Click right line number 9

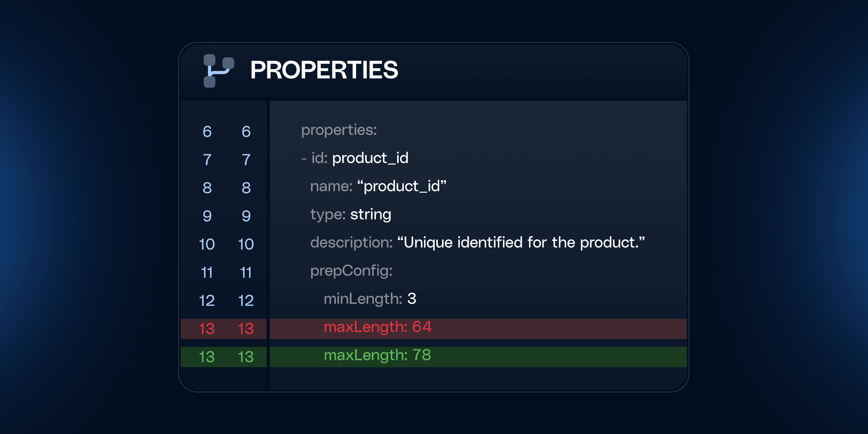tap(246, 216)
